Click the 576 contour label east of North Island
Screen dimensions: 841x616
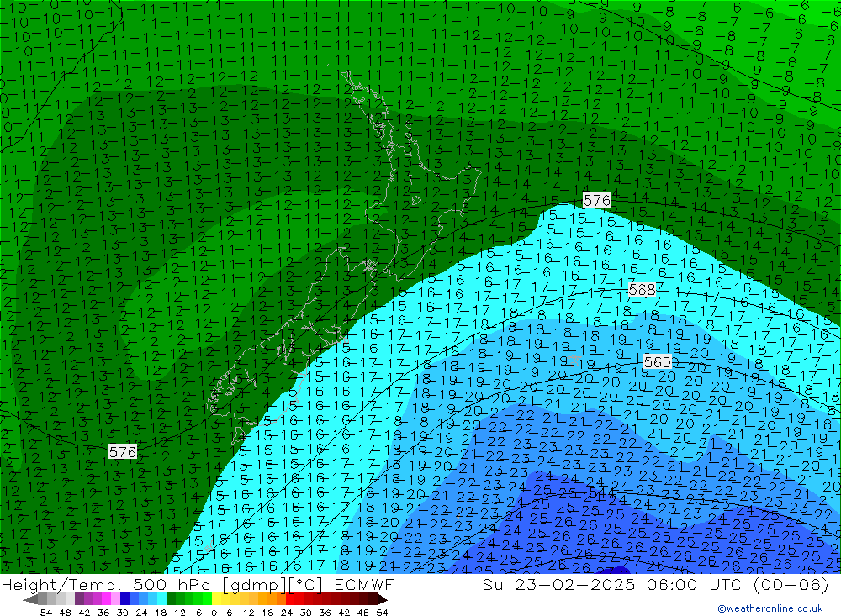pyautogui.click(x=596, y=201)
